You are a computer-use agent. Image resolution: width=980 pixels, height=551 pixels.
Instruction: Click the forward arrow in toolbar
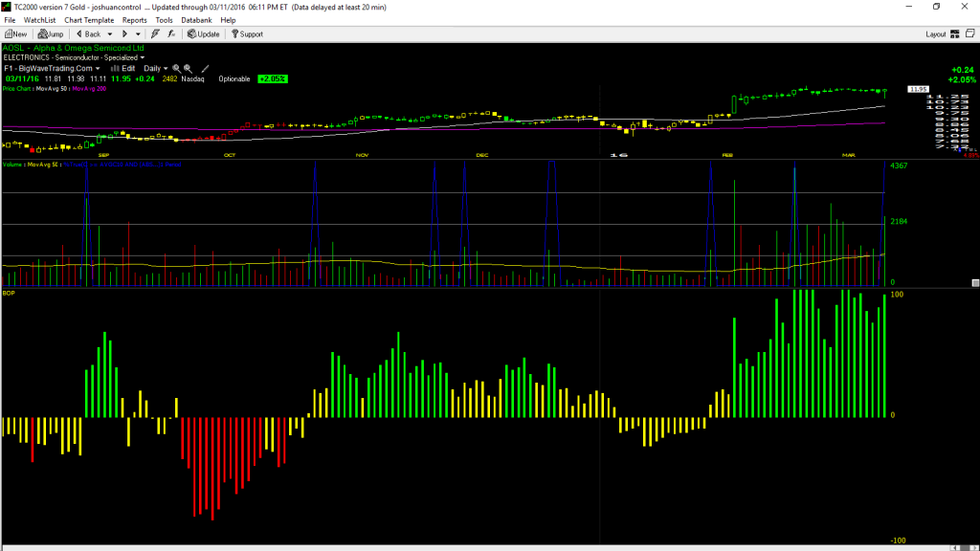(124, 34)
